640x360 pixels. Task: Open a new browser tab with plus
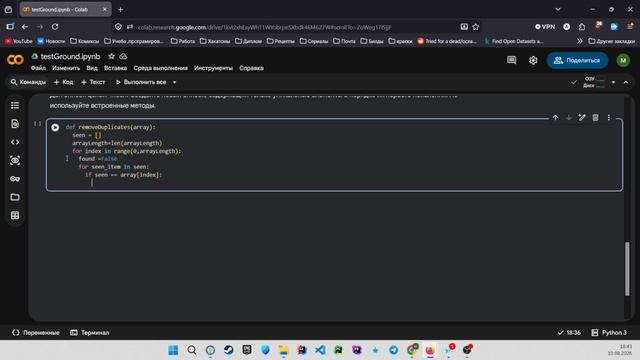point(120,9)
